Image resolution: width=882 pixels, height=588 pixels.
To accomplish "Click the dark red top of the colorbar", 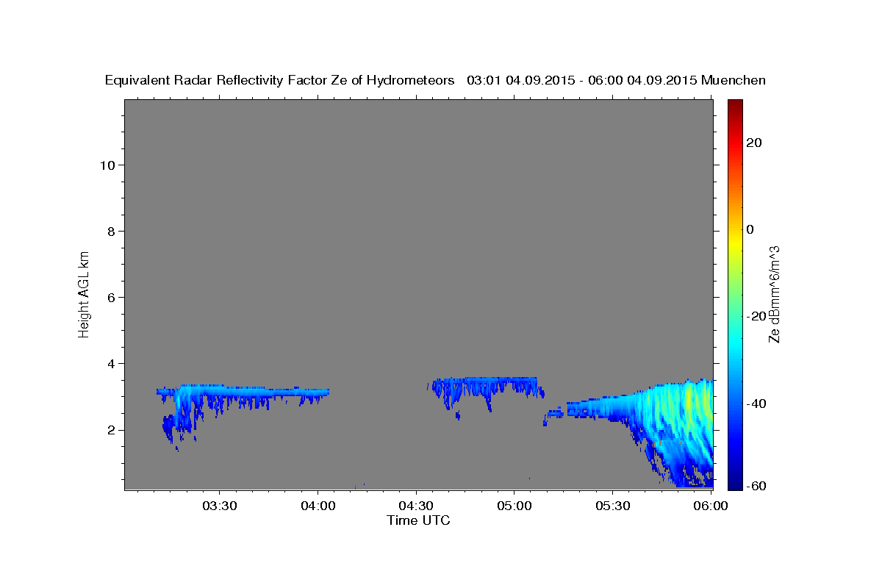I will coord(735,104).
